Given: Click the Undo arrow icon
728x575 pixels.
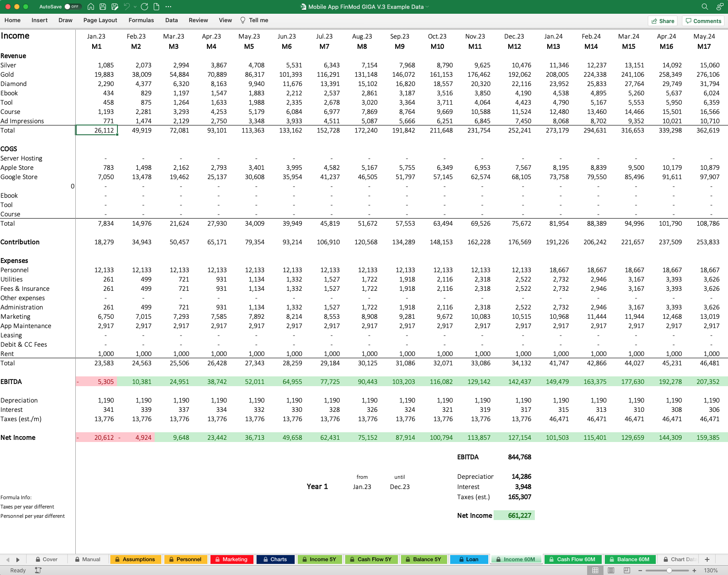Looking at the screenshot, I should 127,7.
